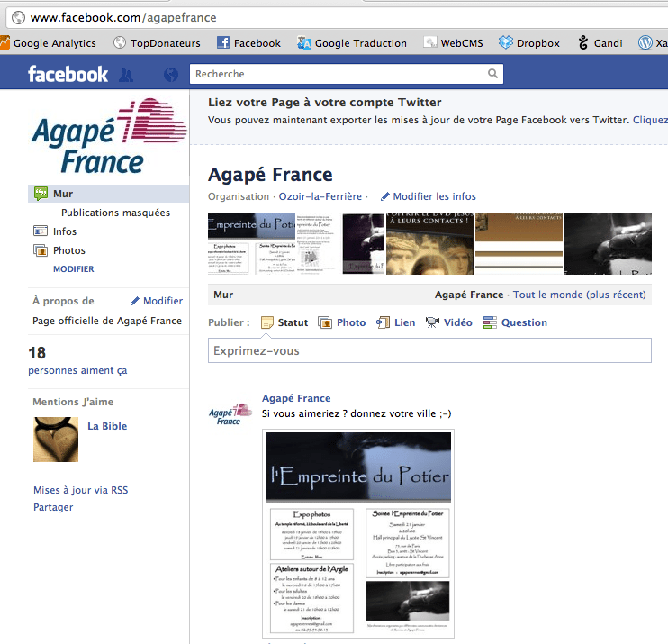Click Modifier next to À propos de
This screenshot has height=644, width=668.
(157, 301)
